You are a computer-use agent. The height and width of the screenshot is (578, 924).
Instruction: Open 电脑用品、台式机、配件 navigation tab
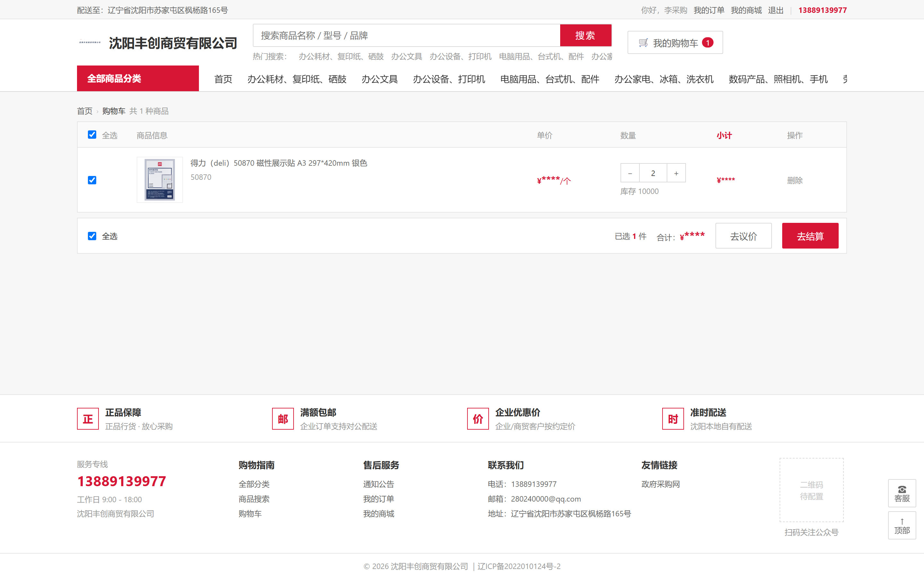(x=550, y=79)
